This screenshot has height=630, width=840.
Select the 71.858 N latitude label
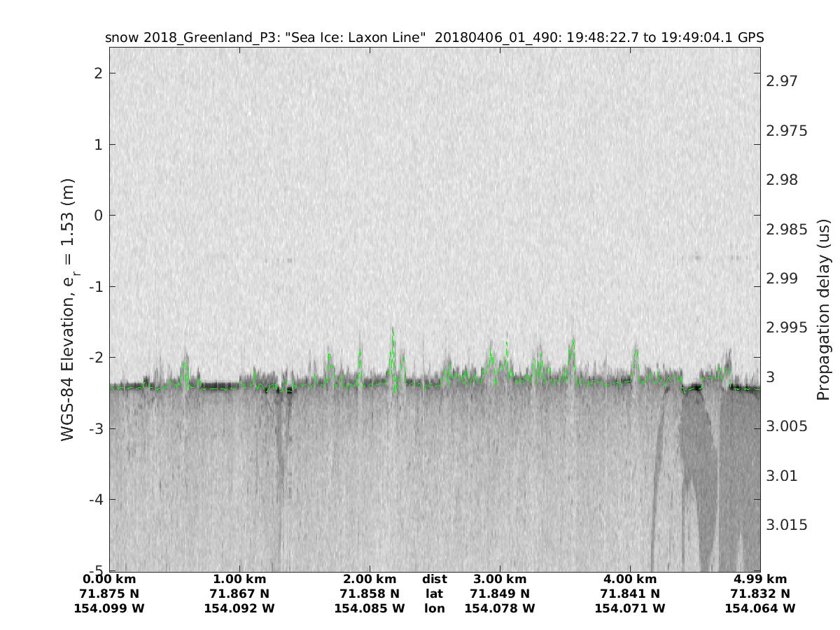[370, 594]
